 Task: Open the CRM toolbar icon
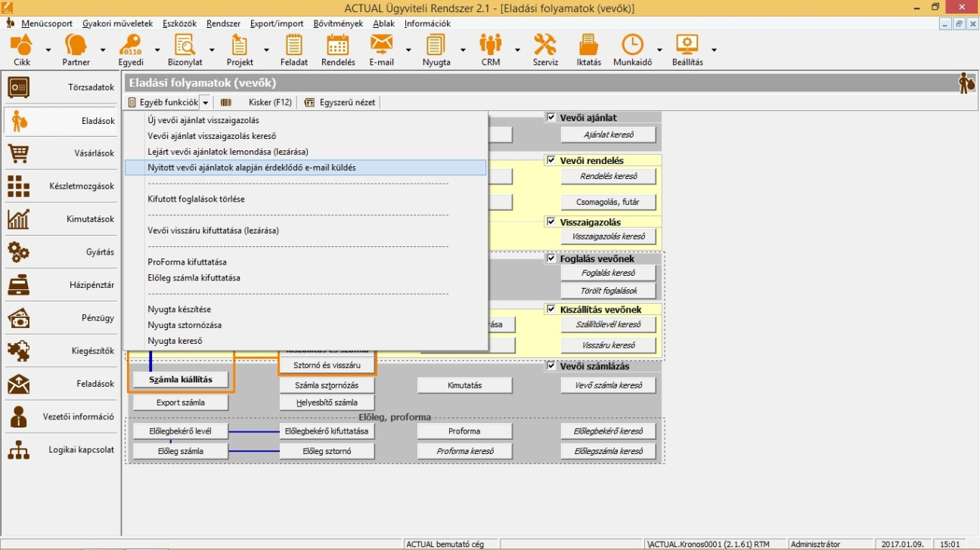(x=491, y=46)
